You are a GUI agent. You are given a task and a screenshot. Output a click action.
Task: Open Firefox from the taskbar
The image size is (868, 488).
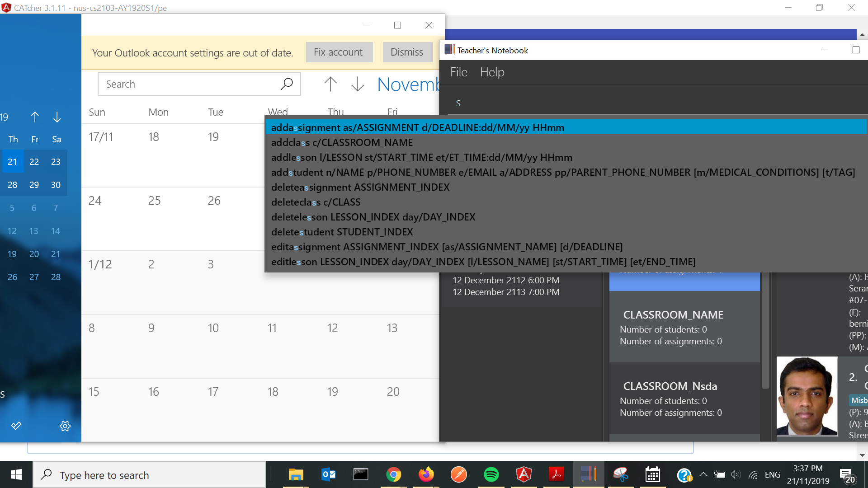click(426, 474)
